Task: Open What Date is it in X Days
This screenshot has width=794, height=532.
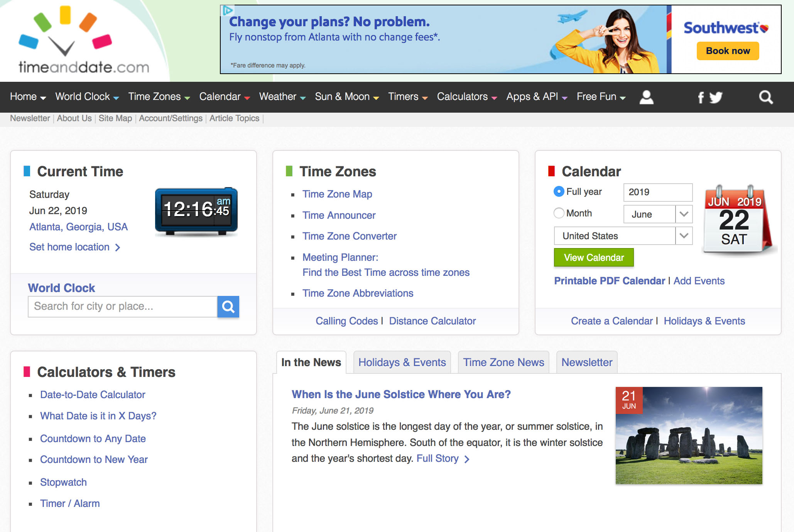Action: (x=98, y=416)
